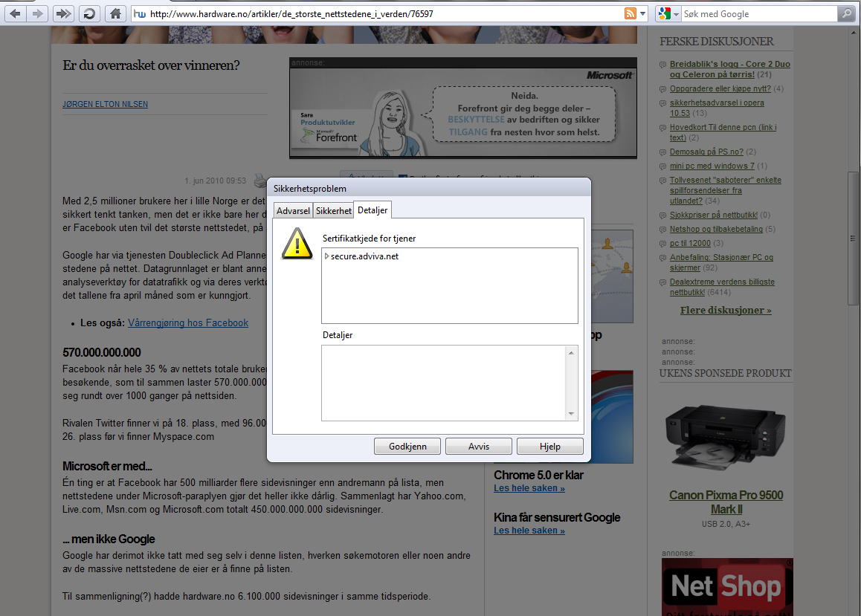Viewport: 861px width, 616px height.
Task: Switch to the Advarsel tab
Action: (x=293, y=210)
